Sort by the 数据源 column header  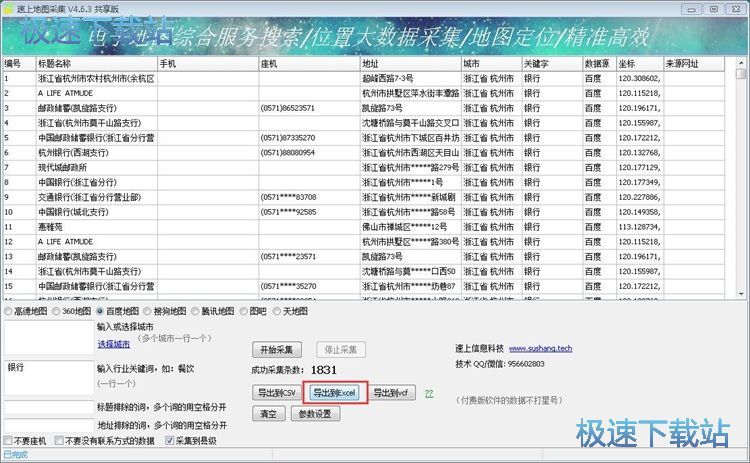point(599,64)
